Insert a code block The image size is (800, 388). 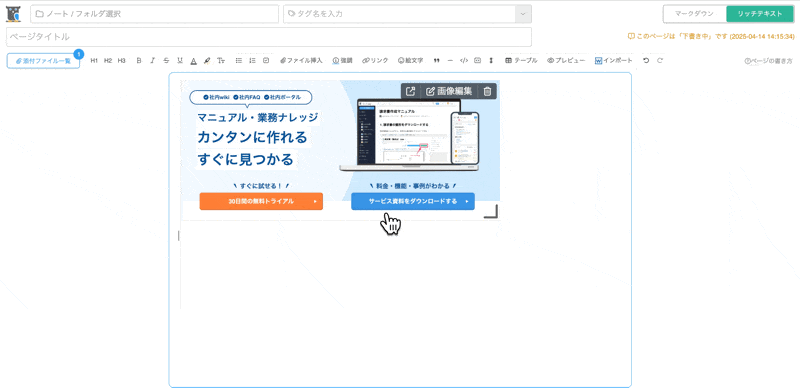pyautogui.click(x=464, y=60)
